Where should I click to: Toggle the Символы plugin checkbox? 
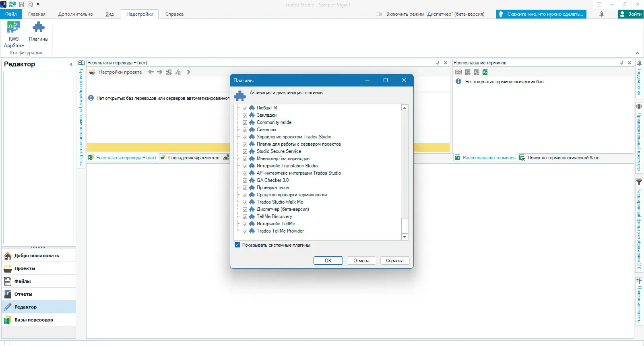[x=245, y=130]
